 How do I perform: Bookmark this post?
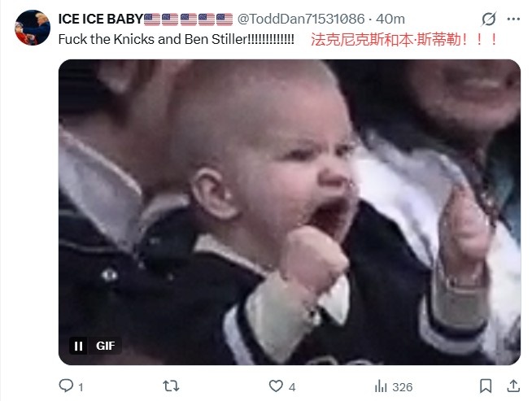point(486,386)
